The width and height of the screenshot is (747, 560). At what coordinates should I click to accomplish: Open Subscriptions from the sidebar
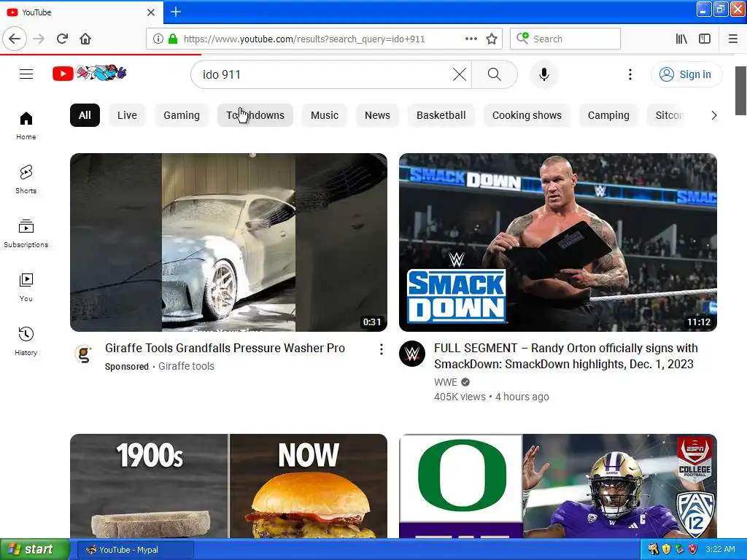pos(26,233)
